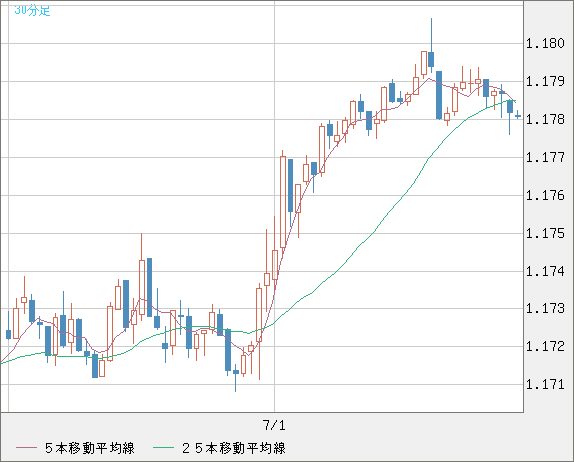The image size is (574, 462).
Task: Click the purple 5-period legend line sample
Action: coord(26,448)
